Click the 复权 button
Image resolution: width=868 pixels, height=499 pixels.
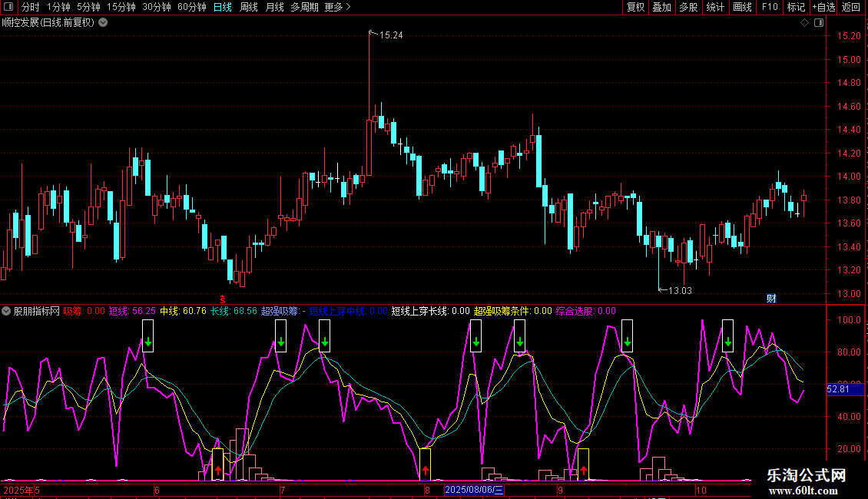pos(635,7)
